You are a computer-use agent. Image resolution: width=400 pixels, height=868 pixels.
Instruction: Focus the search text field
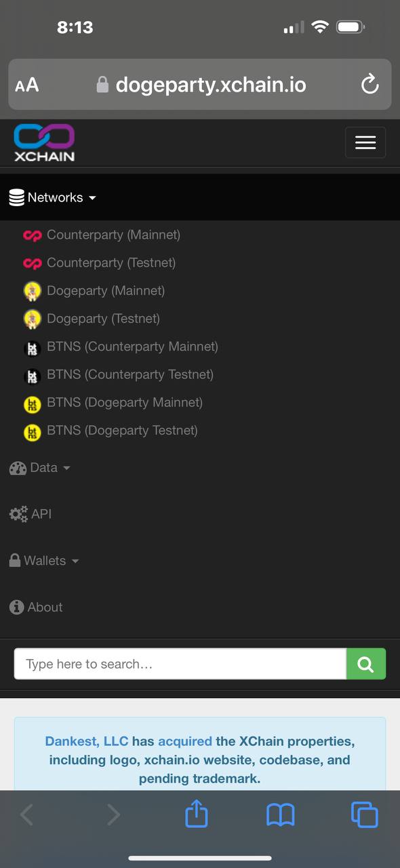click(180, 664)
